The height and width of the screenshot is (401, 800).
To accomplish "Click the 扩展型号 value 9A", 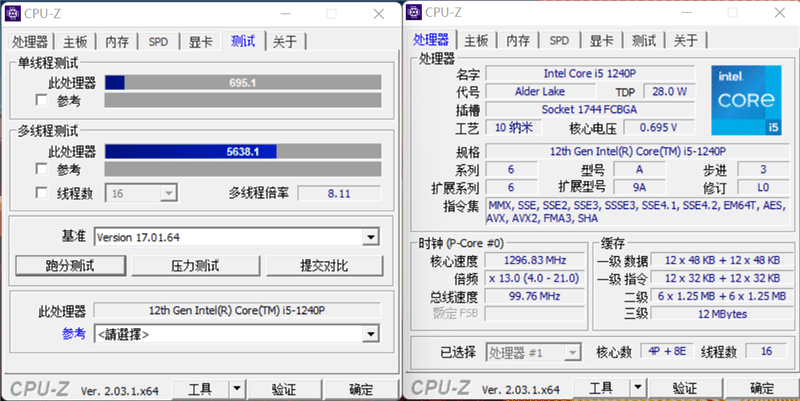I will tap(639, 187).
